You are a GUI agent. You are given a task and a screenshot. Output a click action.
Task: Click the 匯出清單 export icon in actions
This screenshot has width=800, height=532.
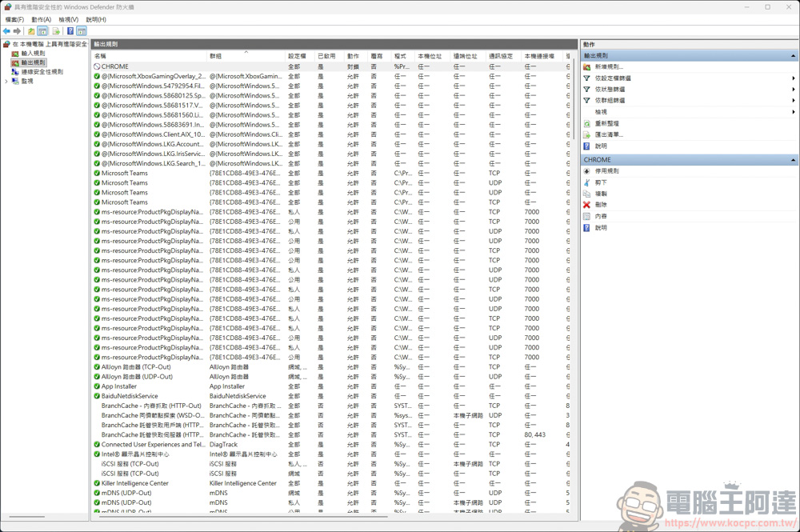point(586,134)
